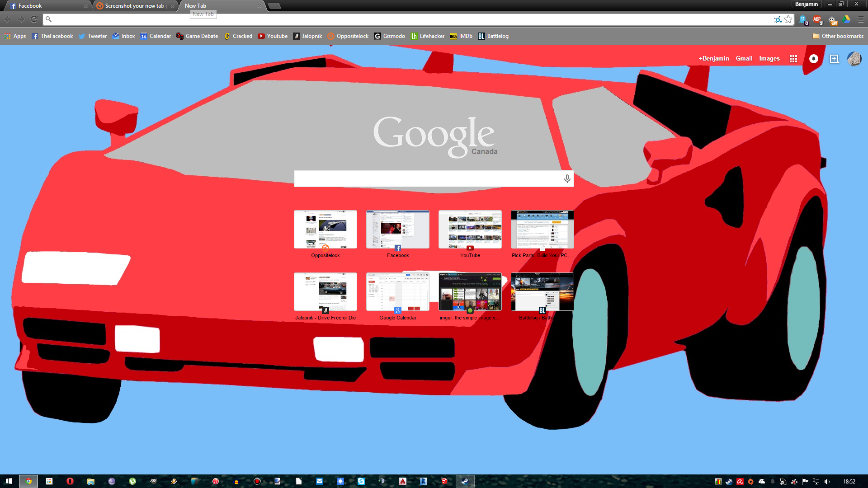Launch iTunes from the taskbar
868x488 pixels.
[216, 481]
